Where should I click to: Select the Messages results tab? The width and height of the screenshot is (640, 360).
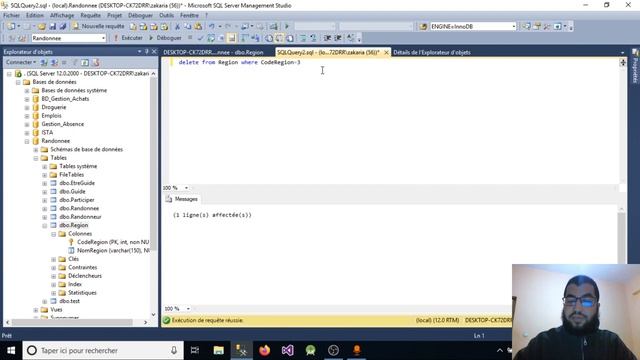click(182, 199)
